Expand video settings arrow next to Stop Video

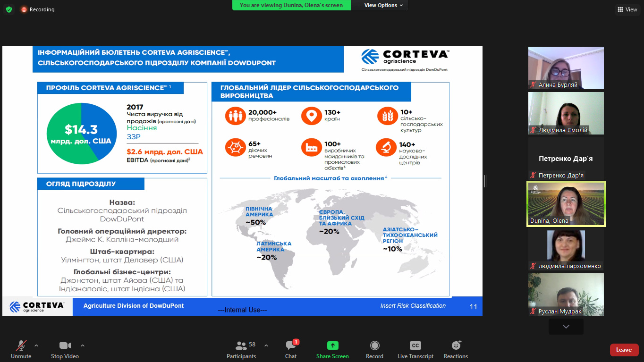point(83,345)
